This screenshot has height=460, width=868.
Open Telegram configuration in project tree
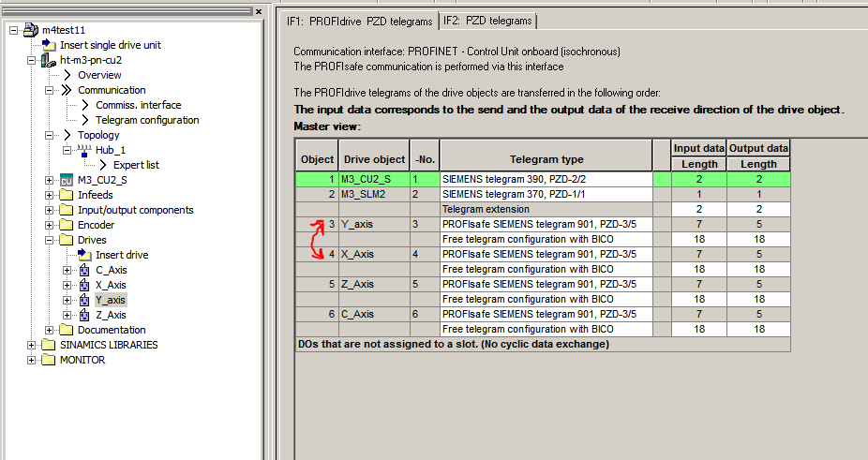(x=146, y=120)
